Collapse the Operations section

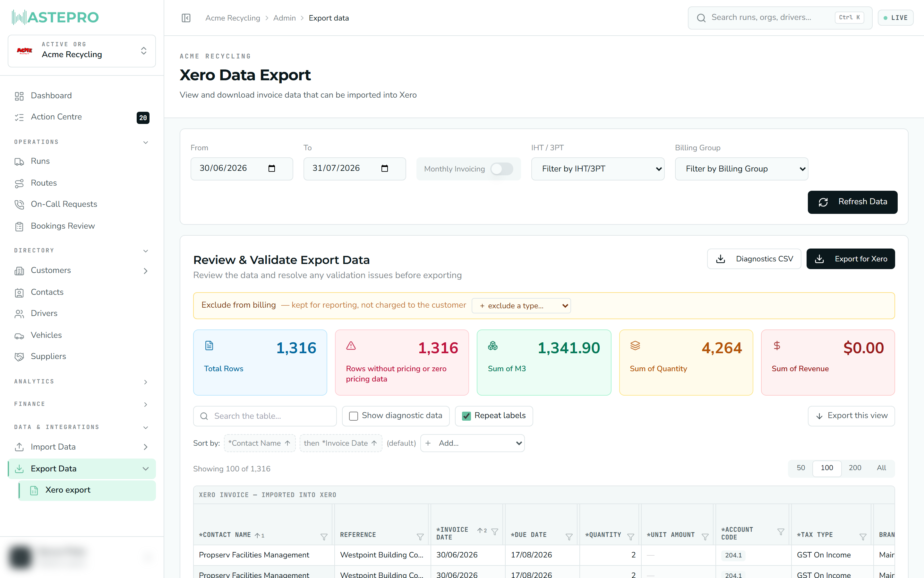coord(145,142)
